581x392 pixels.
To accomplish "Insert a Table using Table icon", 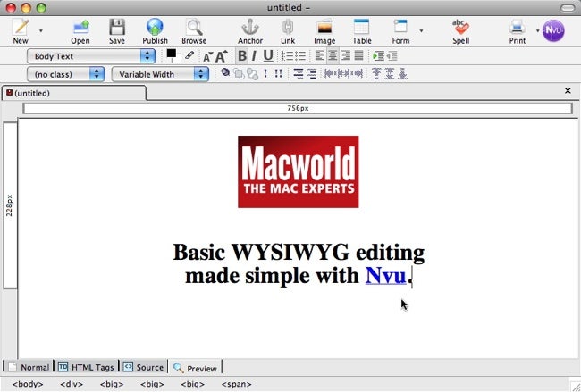I will tap(361, 28).
